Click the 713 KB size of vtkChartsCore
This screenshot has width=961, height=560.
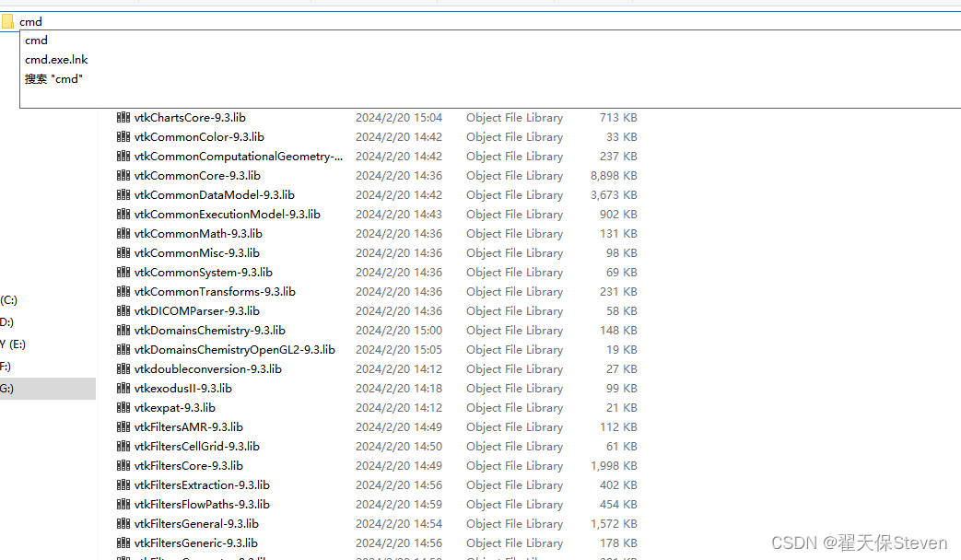pos(617,117)
